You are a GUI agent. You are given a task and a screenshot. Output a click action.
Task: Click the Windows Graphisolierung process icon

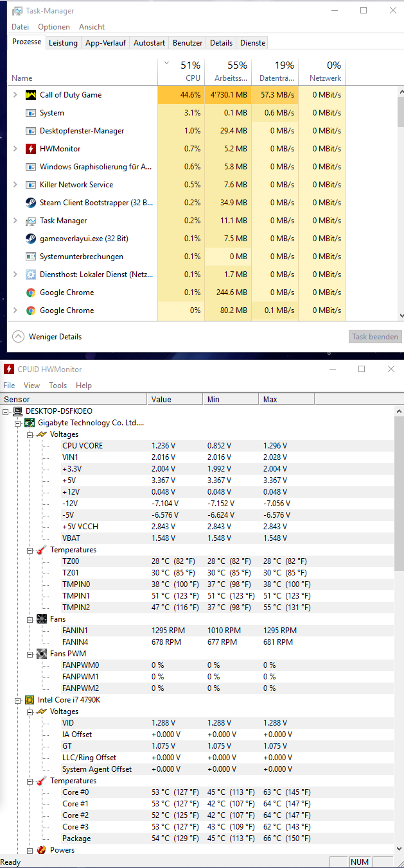click(30, 167)
